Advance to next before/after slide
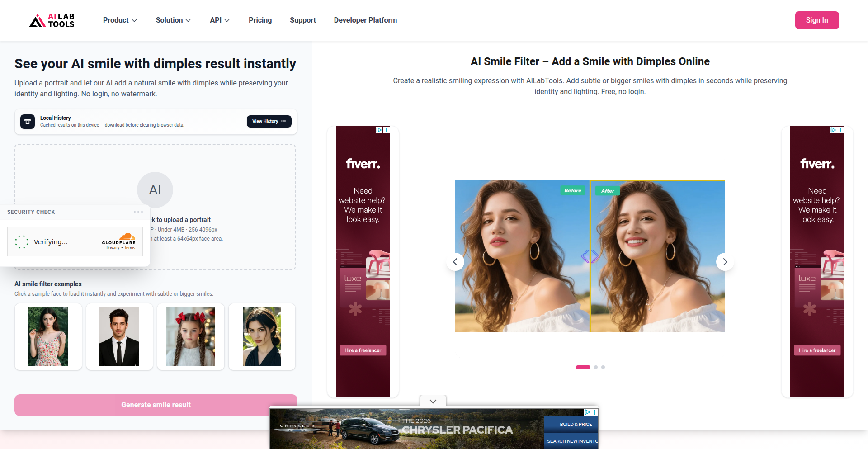 pos(725,262)
